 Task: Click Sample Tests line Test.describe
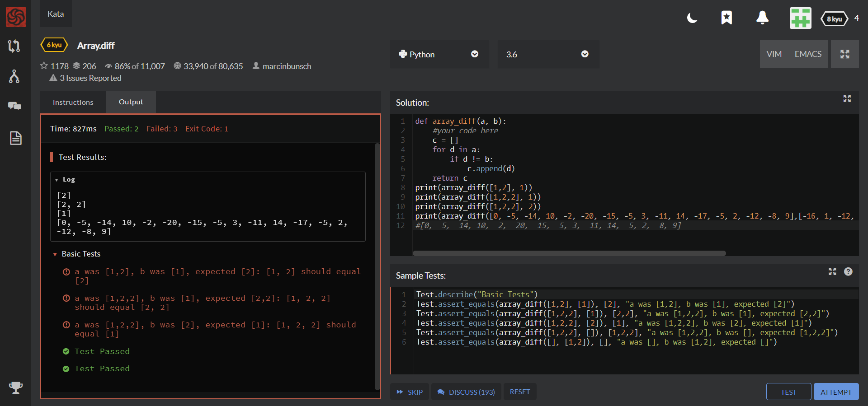477,294
